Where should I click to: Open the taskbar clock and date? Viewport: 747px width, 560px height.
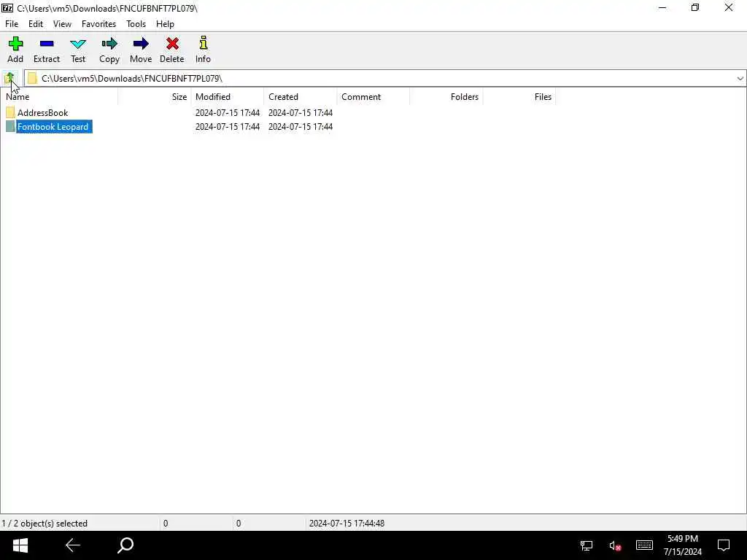(682, 545)
